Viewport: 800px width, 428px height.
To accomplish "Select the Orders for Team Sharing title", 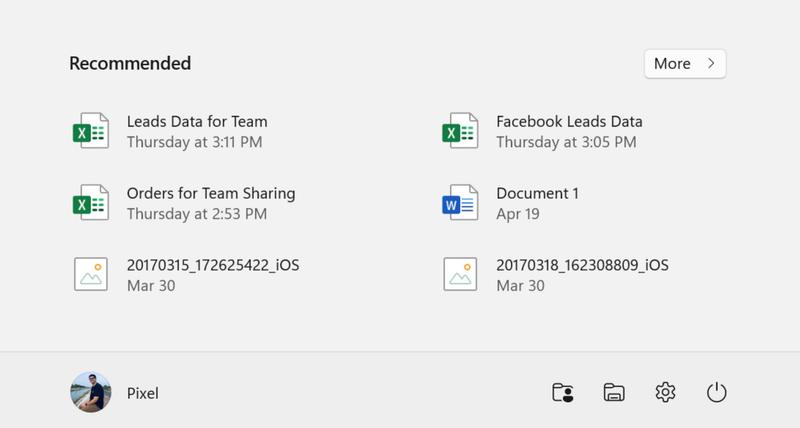I will tap(211, 193).
